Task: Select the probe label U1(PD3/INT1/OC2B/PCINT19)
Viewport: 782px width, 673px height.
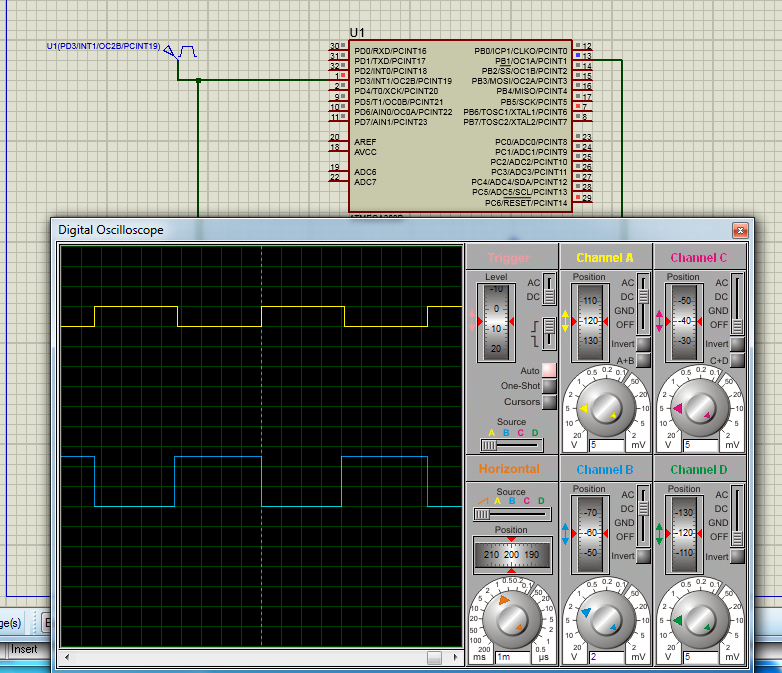Action: [104, 46]
